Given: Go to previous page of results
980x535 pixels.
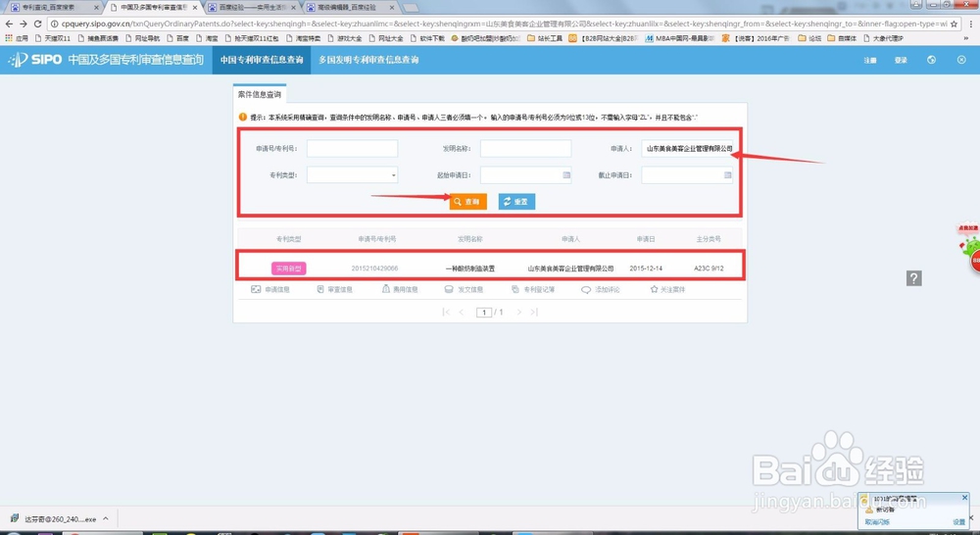Looking at the screenshot, I should (x=462, y=312).
